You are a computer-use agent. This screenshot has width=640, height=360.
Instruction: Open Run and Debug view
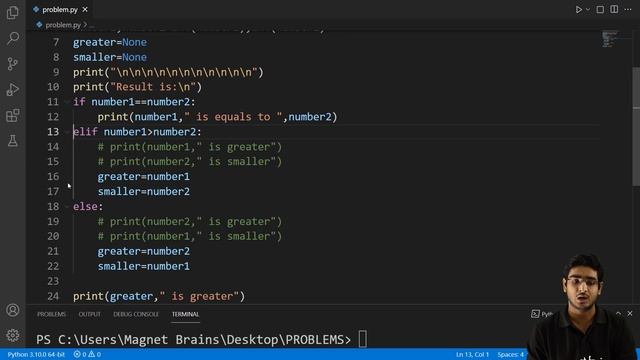[13, 89]
